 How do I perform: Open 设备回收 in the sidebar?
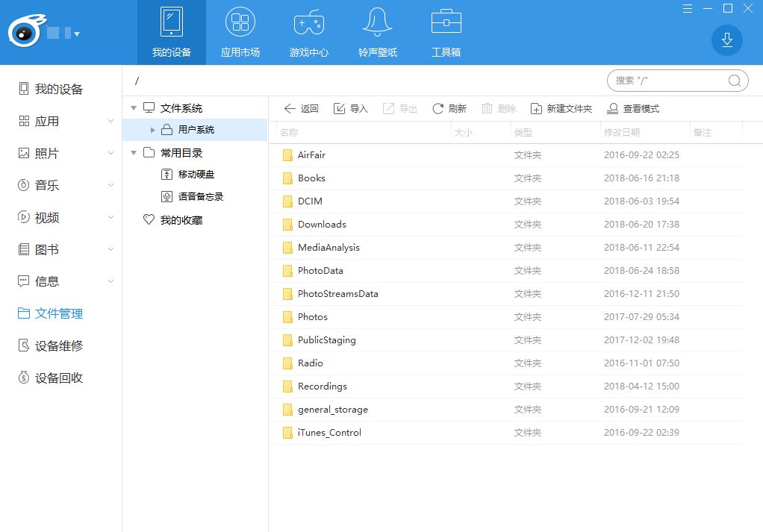(x=51, y=378)
